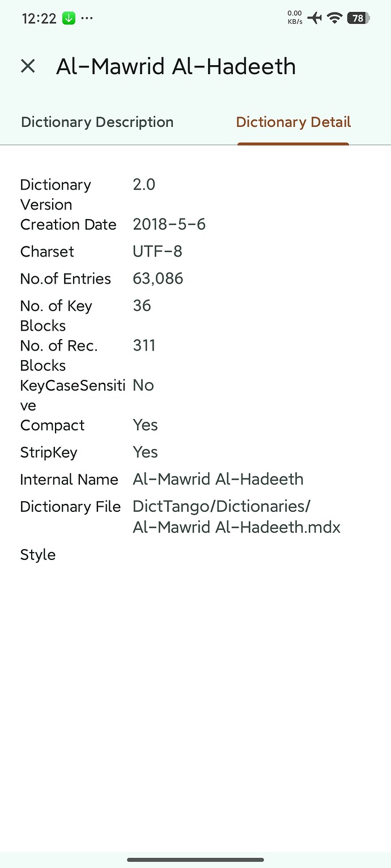The image size is (391, 868).
Task: Tap the Dictionary File path
Action: coord(236,516)
